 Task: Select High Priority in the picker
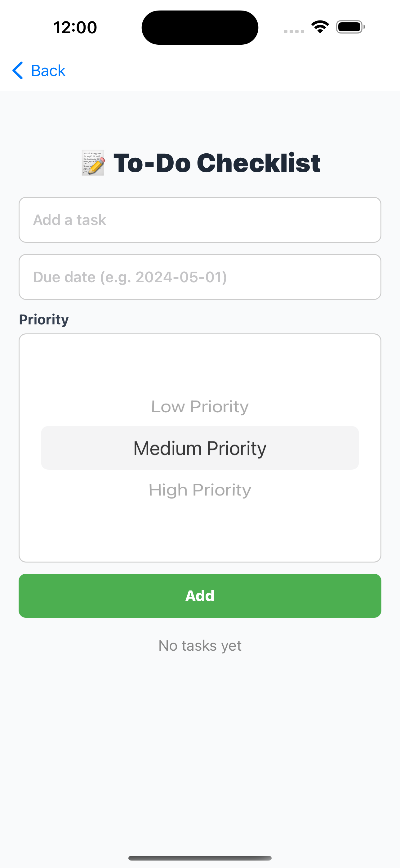click(x=200, y=490)
